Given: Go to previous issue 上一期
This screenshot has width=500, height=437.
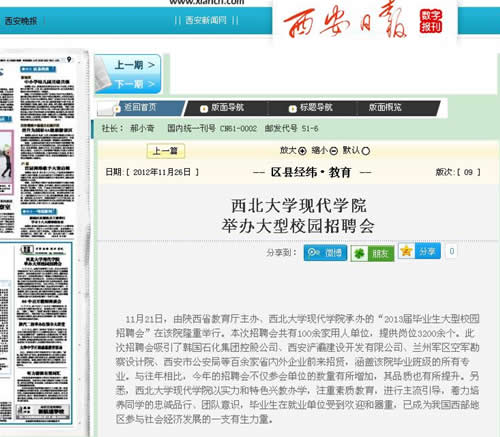Looking at the screenshot, I should click(135, 65).
